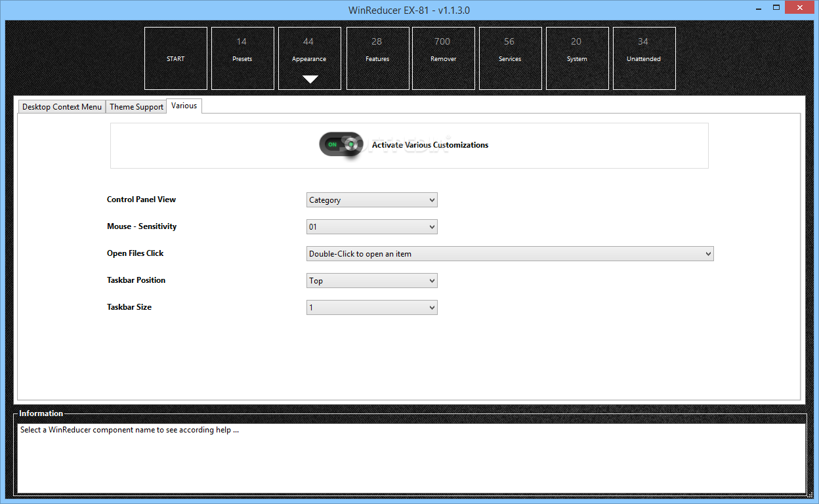Click the Information help text box
The height and width of the screenshot is (504, 819).
pyautogui.click(x=411, y=458)
